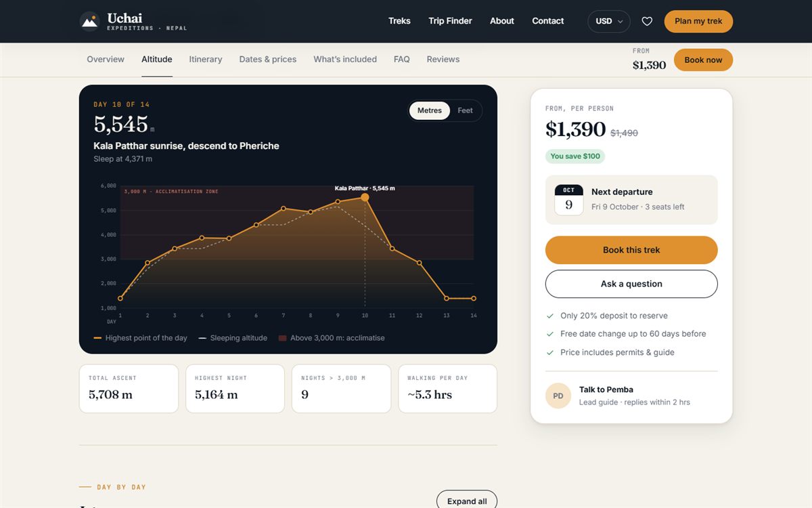Click the Total Ascent 5,708 m card
The width and height of the screenshot is (812, 508).
(x=129, y=389)
